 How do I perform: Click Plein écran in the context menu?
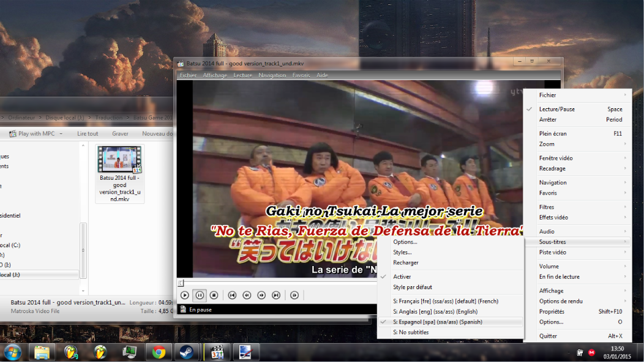pyautogui.click(x=578, y=133)
